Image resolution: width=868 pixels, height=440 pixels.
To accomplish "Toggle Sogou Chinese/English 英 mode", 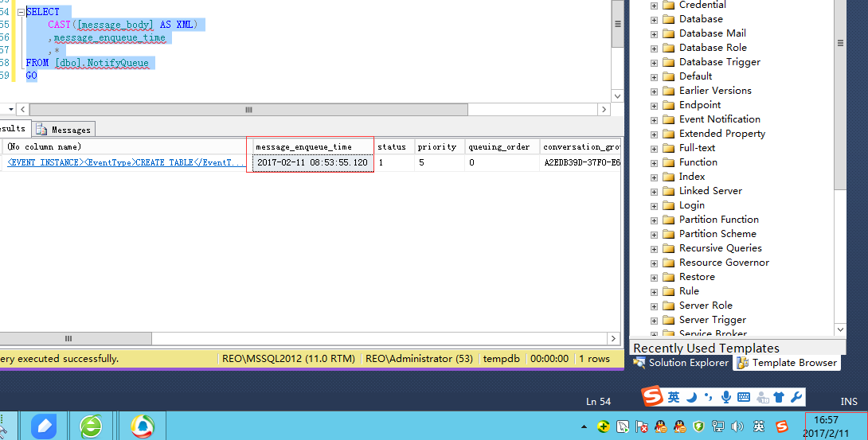I will [x=673, y=397].
